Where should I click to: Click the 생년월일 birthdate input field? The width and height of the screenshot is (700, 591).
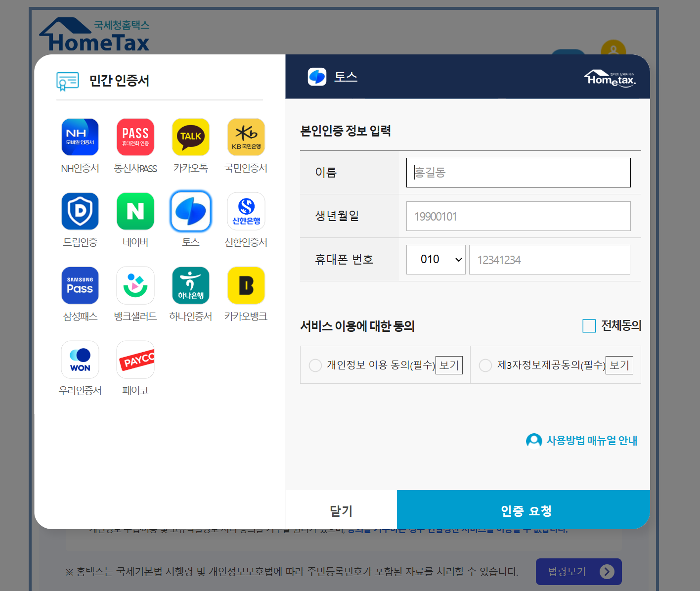(519, 216)
